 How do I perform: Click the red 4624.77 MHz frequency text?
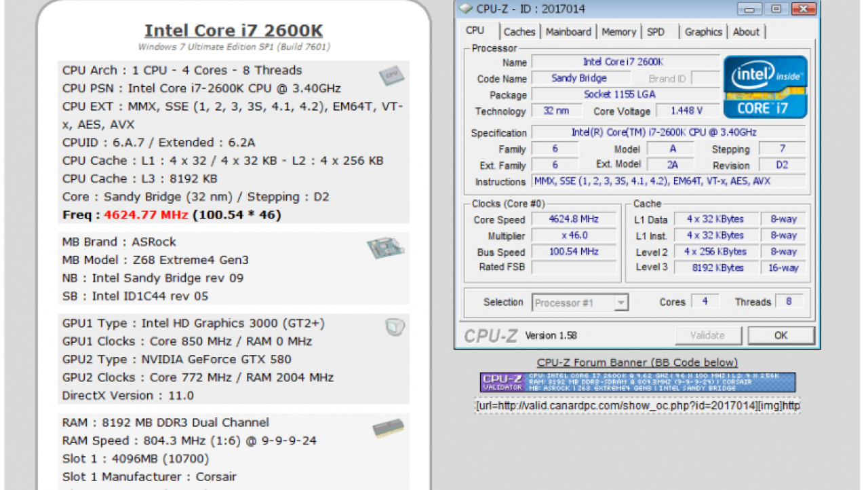tap(146, 214)
